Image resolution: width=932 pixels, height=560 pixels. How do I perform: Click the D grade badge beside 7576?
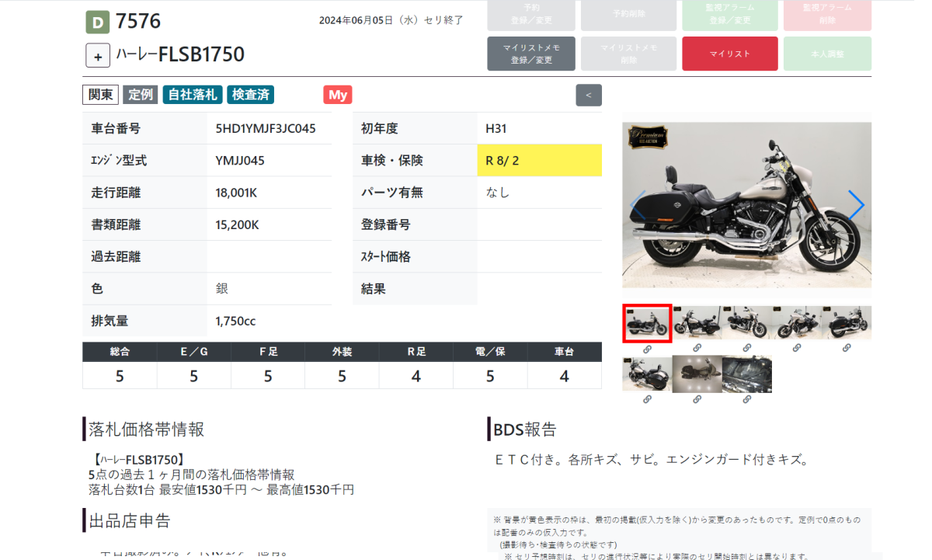[x=97, y=23]
